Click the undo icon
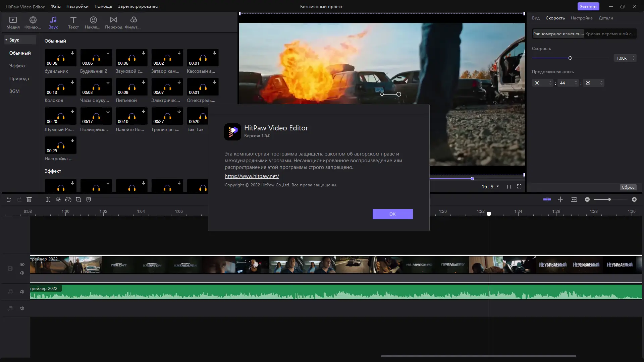Screen dimensions: 644x362 coord(9,199)
